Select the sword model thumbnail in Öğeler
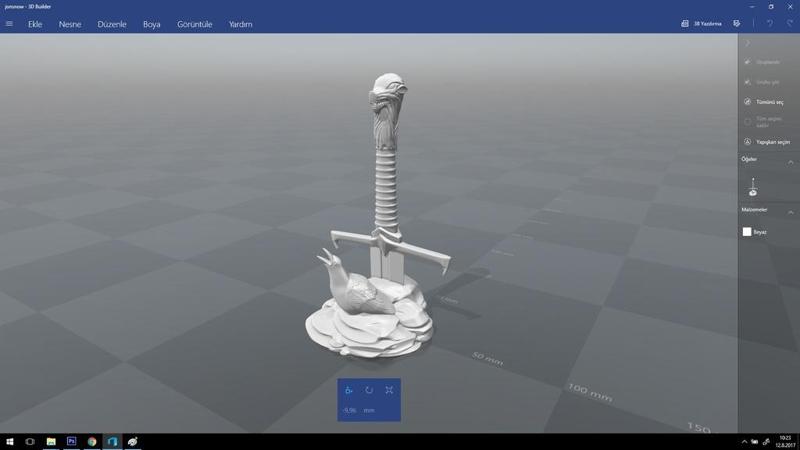The height and width of the screenshot is (450, 800). click(753, 187)
